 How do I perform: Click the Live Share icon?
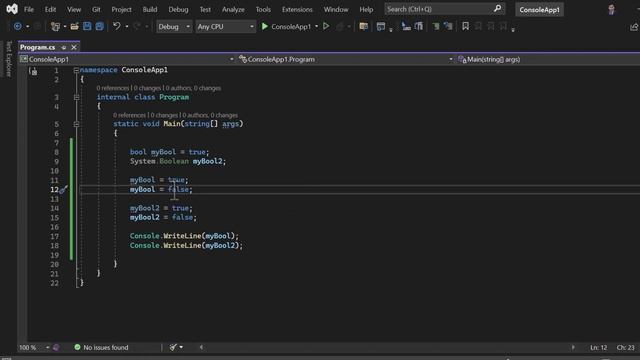point(634,27)
